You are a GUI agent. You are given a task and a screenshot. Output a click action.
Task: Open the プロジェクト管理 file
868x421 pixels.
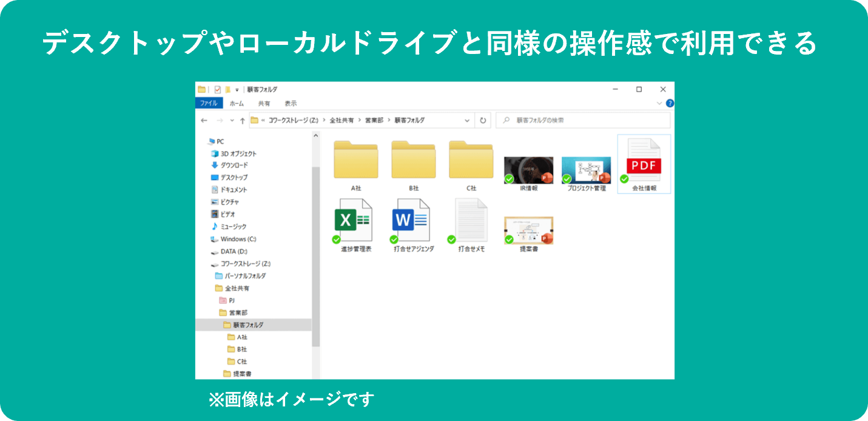coord(587,169)
